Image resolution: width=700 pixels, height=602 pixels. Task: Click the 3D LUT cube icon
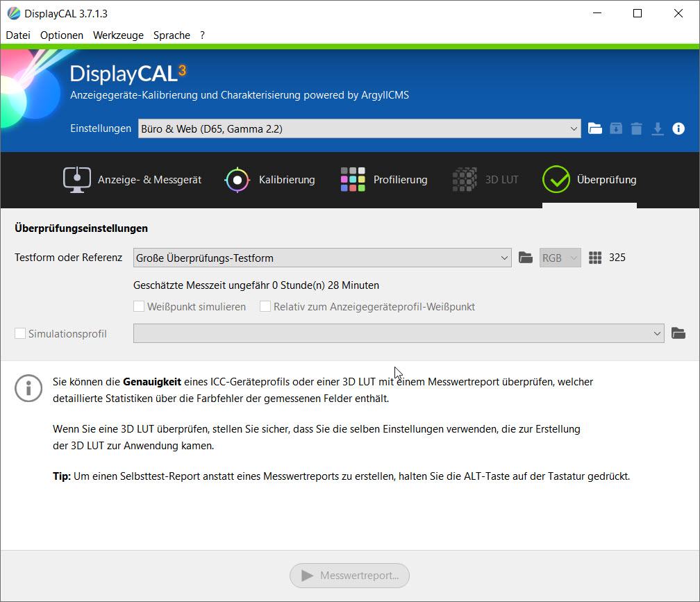(x=465, y=179)
